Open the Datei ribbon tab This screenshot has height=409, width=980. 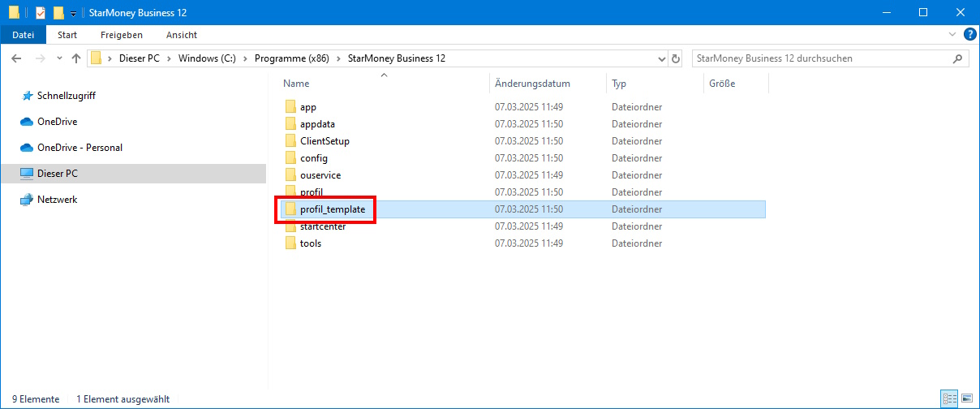coord(24,35)
